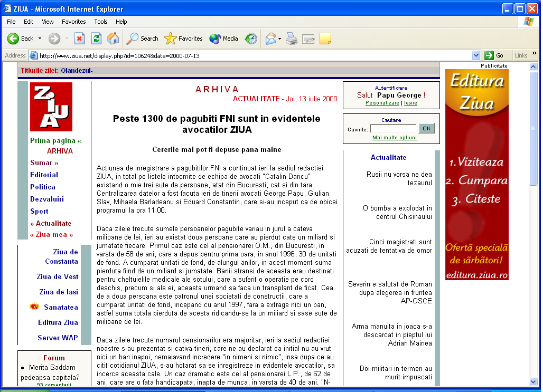Image resolution: width=543 pixels, height=392 pixels.
Task: Open the Dezvaluiri section link
Action: tap(47, 199)
